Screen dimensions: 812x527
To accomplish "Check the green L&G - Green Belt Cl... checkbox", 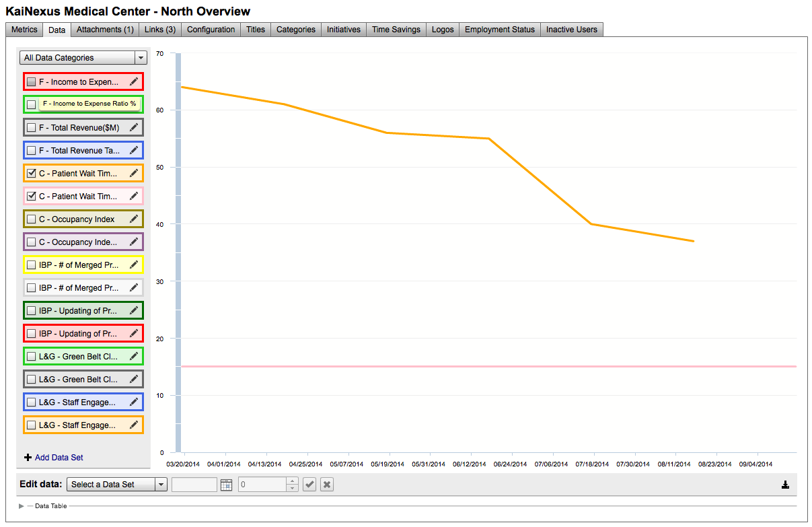I will 32,357.
